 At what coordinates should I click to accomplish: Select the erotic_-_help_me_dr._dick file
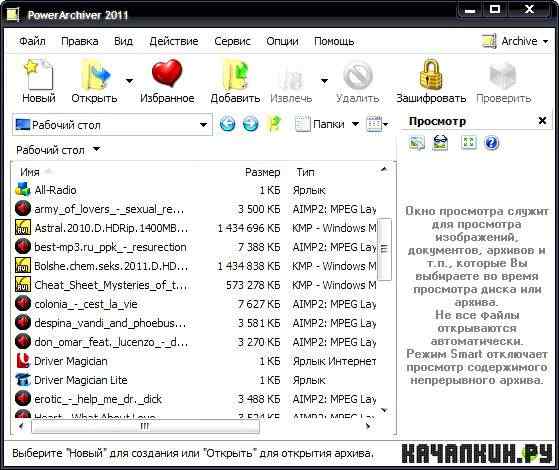[98, 399]
